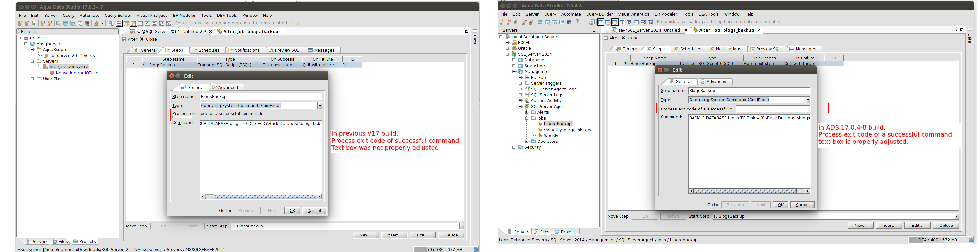Switch to the Files tab at the bottom of the right window

pyautogui.click(x=541, y=232)
